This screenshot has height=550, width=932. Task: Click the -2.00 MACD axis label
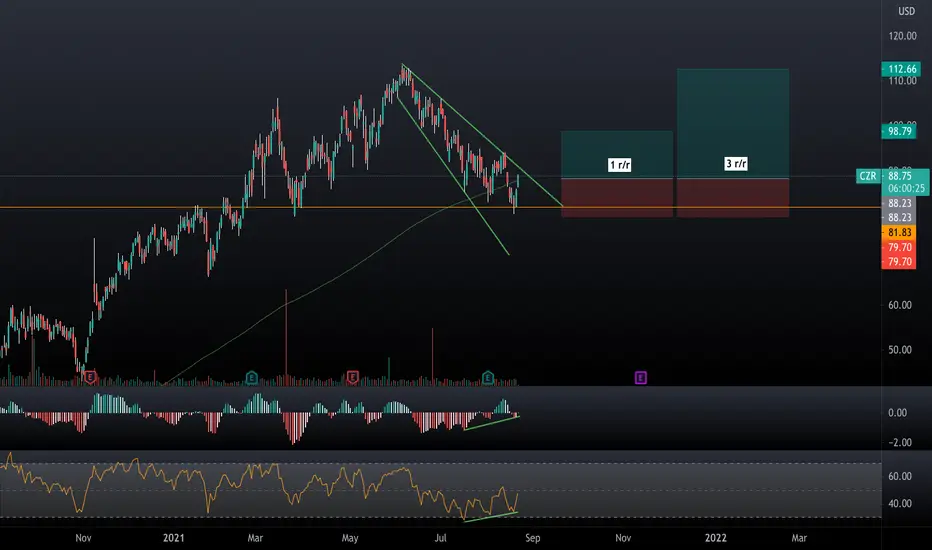tap(899, 442)
